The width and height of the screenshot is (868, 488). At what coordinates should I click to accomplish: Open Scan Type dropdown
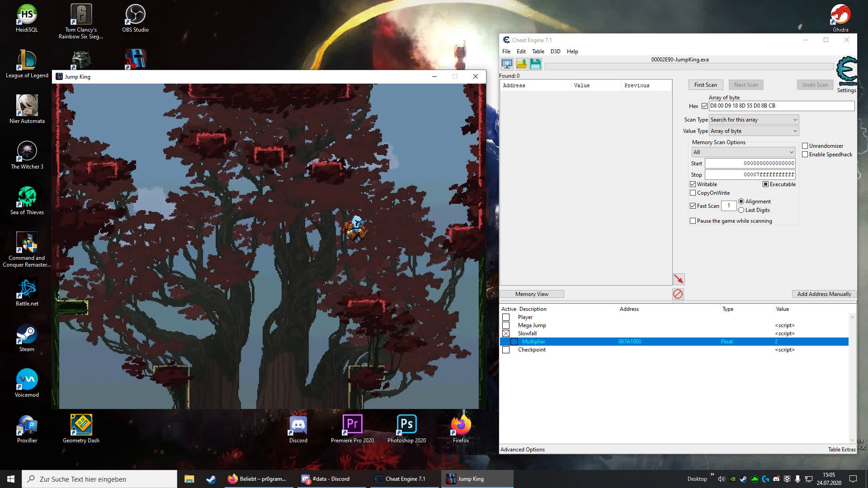tap(754, 120)
